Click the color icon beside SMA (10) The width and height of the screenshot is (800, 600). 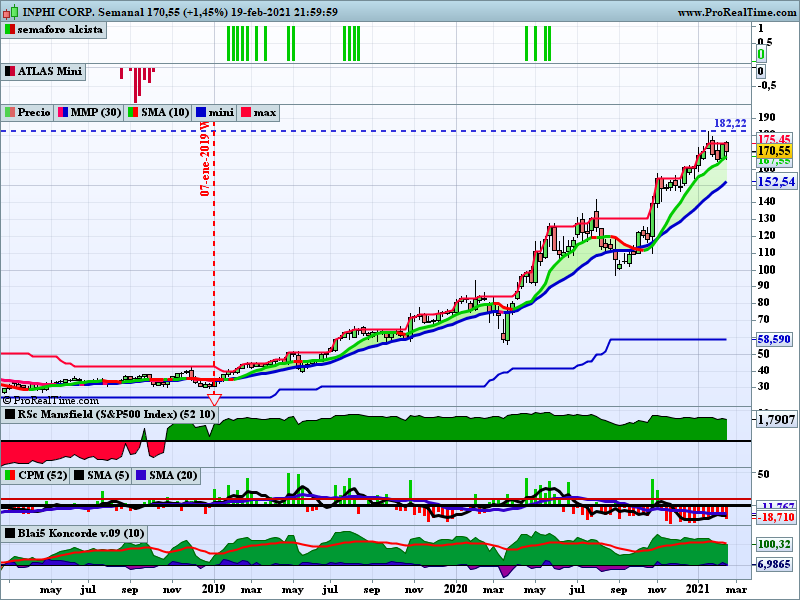133,112
